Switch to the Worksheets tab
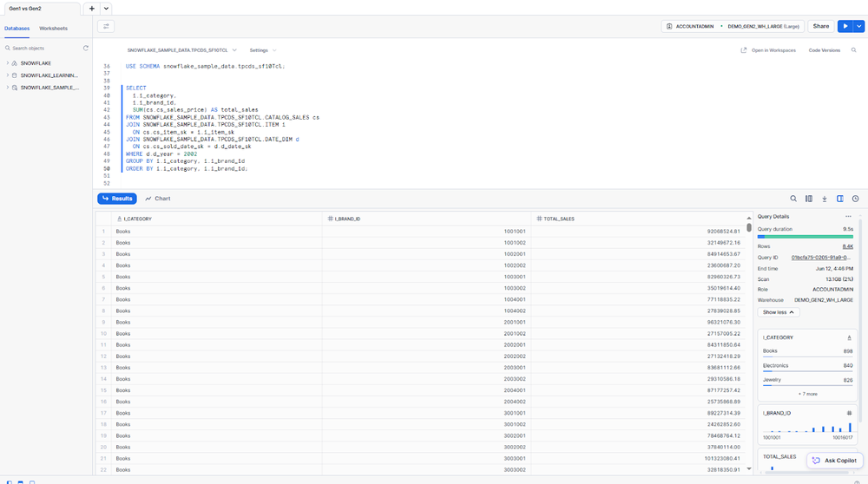The width and height of the screenshot is (868, 484). [53, 29]
